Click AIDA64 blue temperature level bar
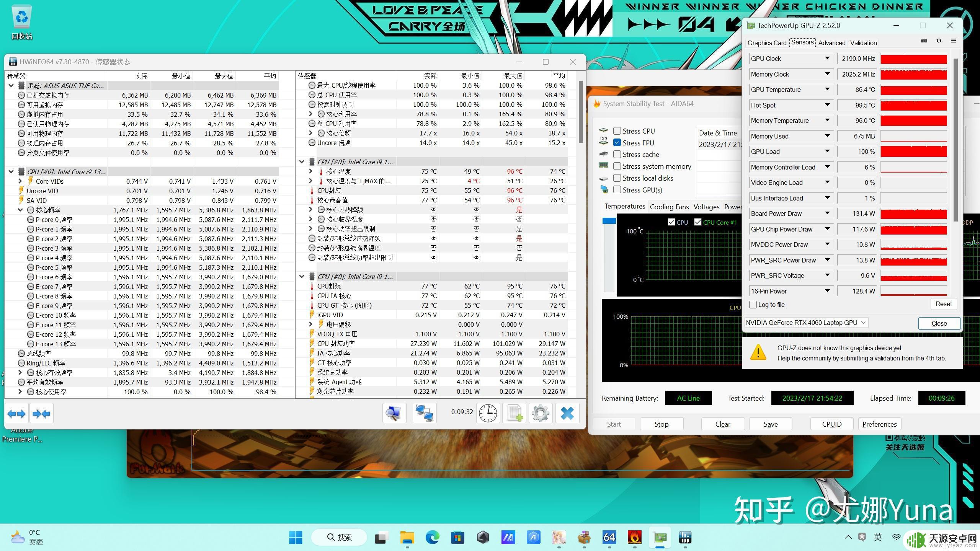Viewport: 980px width, 551px height. point(609,221)
